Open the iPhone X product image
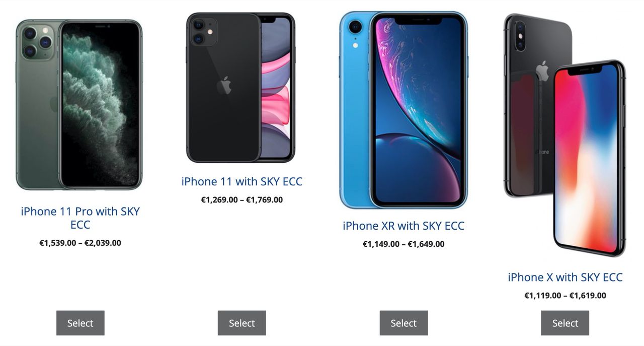The width and height of the screenshot is (644, 346). click(565, 134)
